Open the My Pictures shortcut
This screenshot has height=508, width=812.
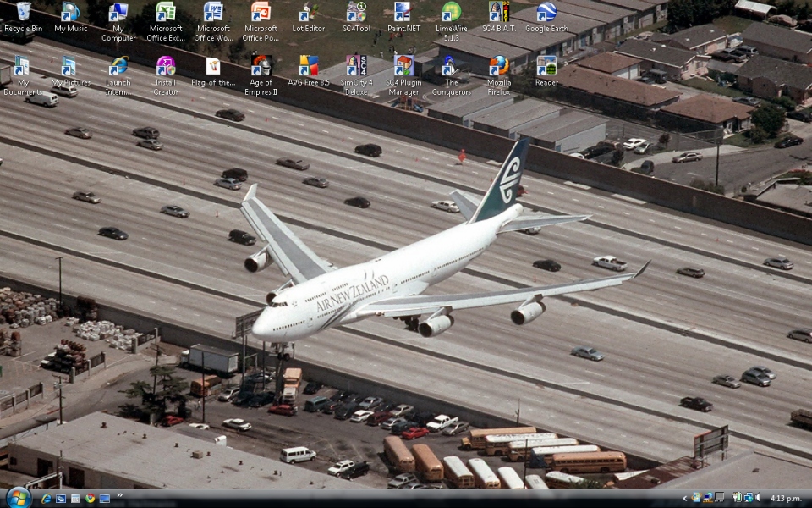(70, 71)
